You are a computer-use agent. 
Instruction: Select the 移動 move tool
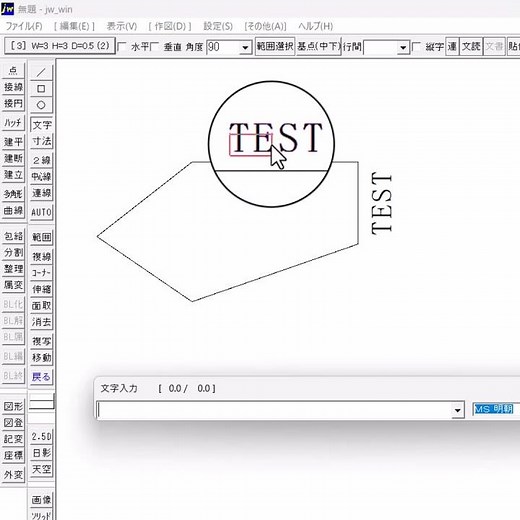[42, 358]
